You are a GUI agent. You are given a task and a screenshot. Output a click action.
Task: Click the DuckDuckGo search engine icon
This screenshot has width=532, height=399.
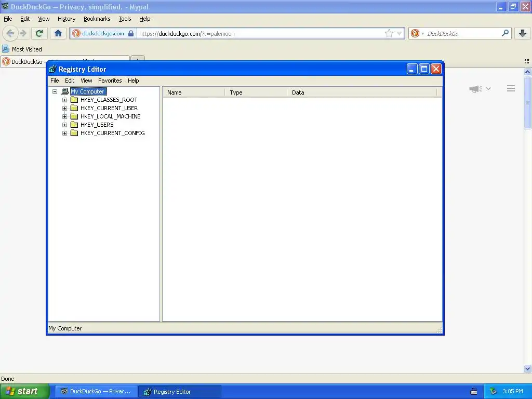click(x=415, y=33)
